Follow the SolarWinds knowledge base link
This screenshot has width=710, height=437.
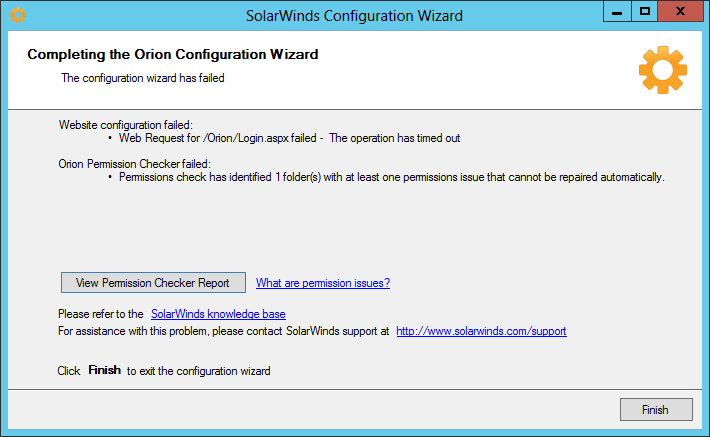pos(218,314)
